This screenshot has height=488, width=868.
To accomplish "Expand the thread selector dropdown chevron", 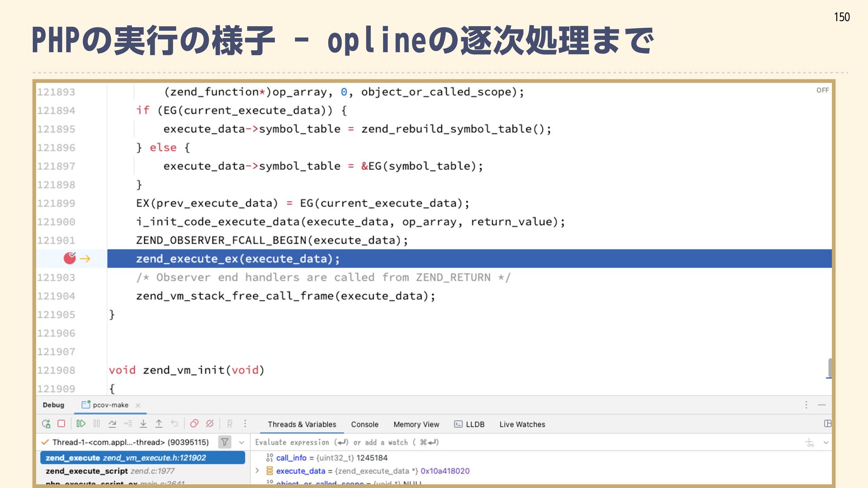I will point(241,442).
